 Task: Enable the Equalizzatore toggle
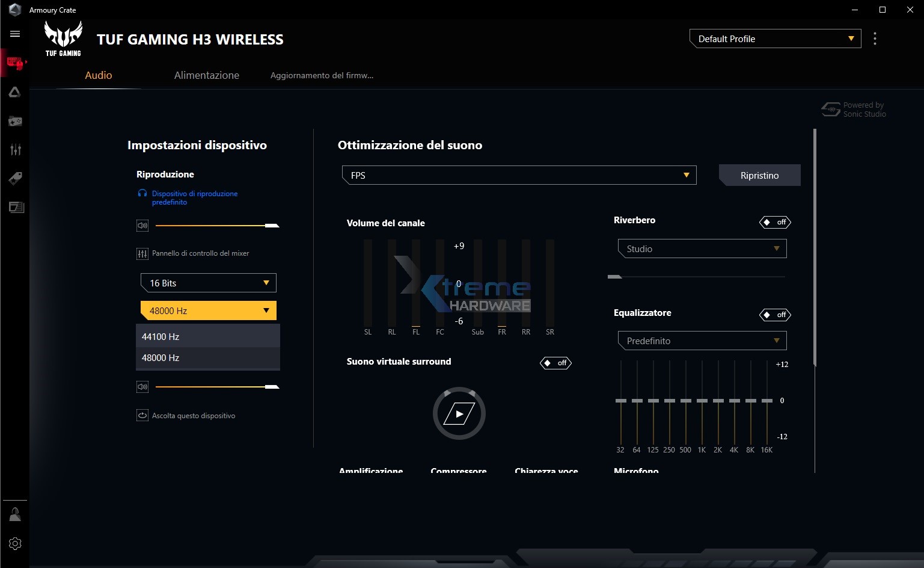[x=775, y=315]
